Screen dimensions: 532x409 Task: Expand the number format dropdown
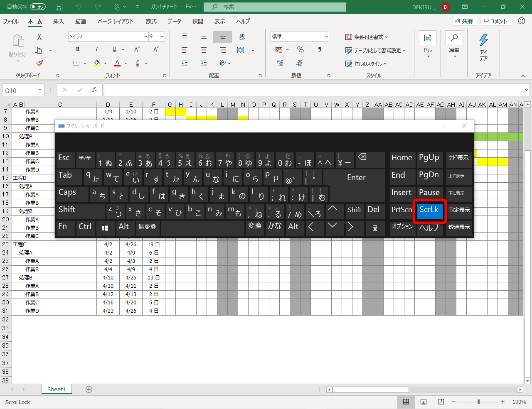pyautogui.click(x=326, y=37)
